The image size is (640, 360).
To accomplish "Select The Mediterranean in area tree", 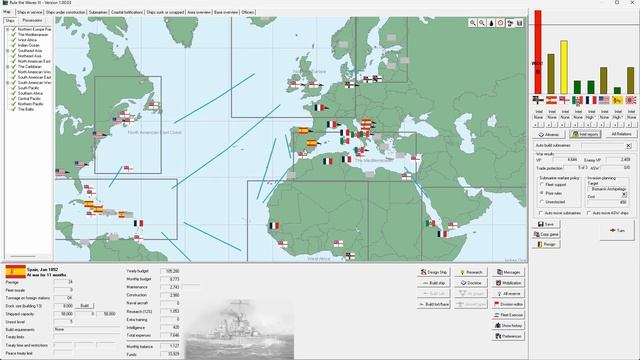I will pos(33,35).
